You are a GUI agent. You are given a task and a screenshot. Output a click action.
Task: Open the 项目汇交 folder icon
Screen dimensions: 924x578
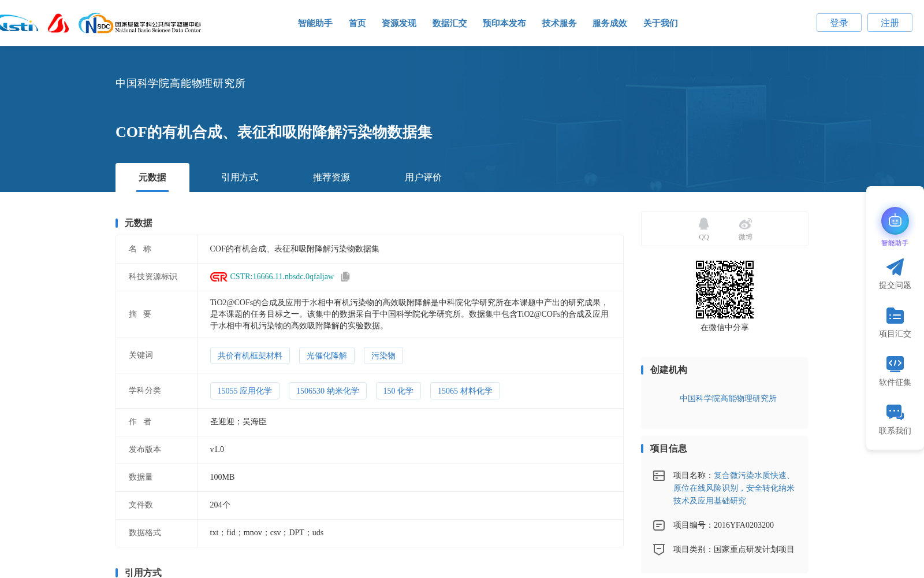click(x=895, y=316)
